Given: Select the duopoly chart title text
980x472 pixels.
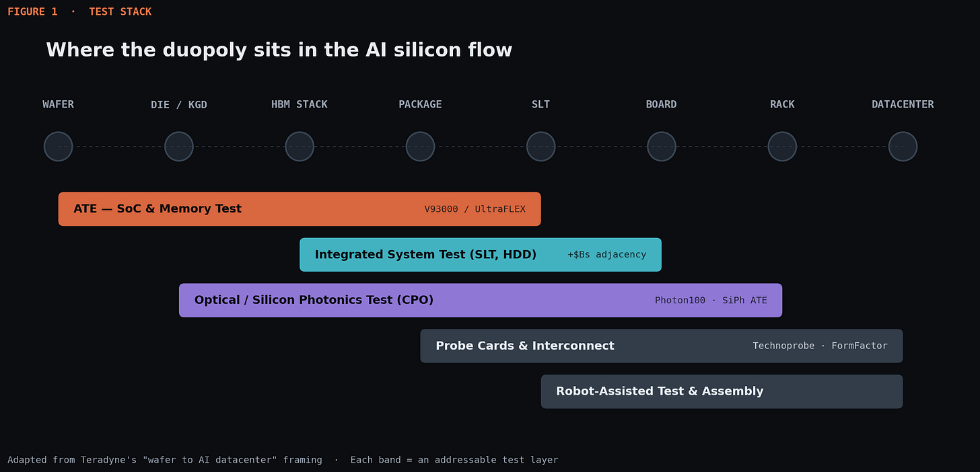Looking at the screenshot, I should click(279, 50).
